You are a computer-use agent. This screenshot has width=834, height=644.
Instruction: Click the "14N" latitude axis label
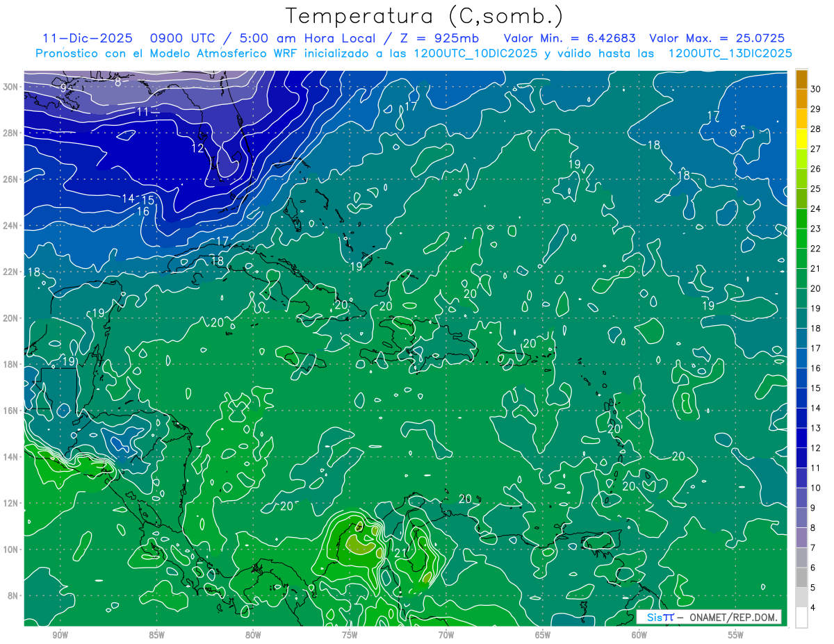[11, 456]
